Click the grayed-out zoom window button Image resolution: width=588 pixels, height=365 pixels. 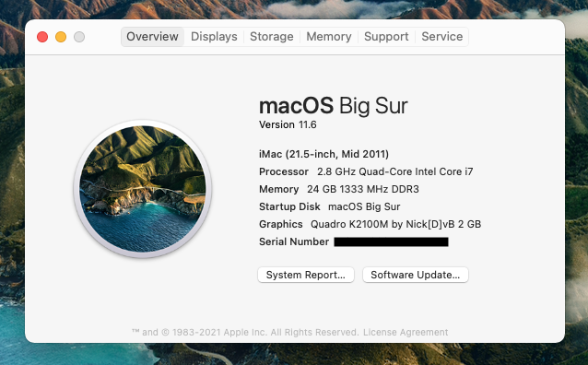(79, 37)
